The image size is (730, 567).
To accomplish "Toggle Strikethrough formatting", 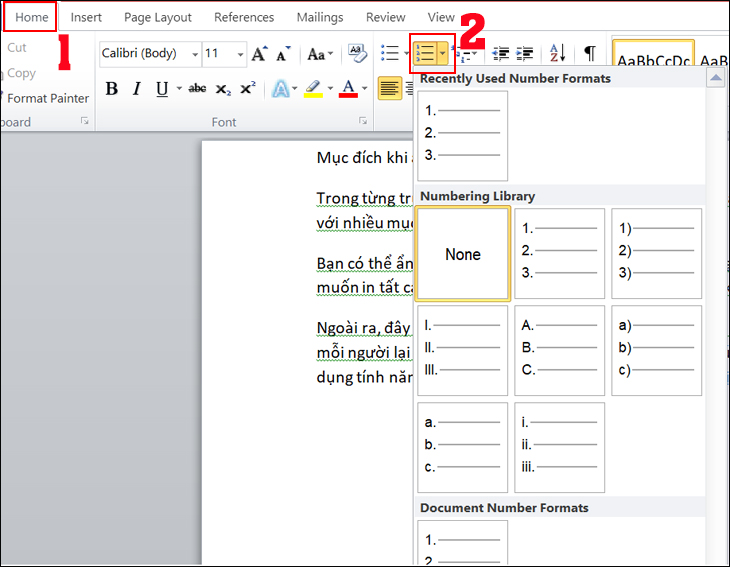I will pos(197,88).
